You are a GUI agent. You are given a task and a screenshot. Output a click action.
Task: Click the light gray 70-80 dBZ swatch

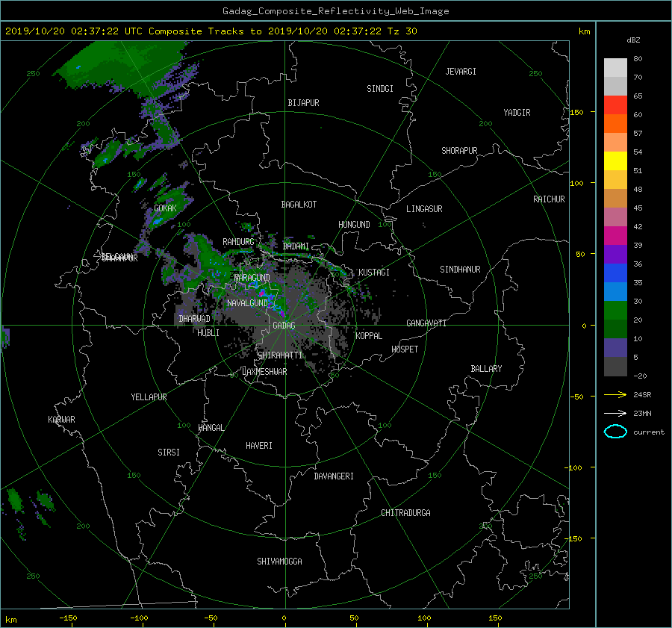tap(615, 68)
